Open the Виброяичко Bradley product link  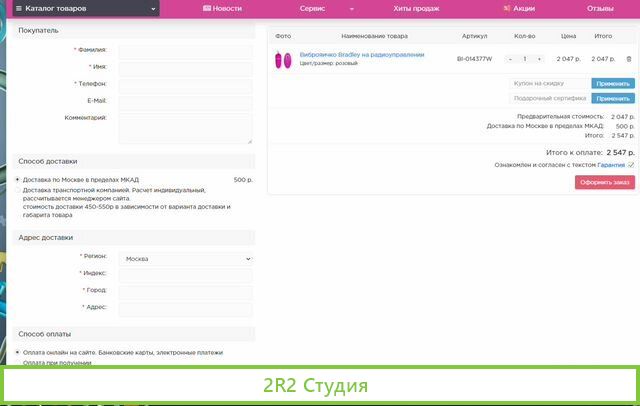tap(361, 54)
